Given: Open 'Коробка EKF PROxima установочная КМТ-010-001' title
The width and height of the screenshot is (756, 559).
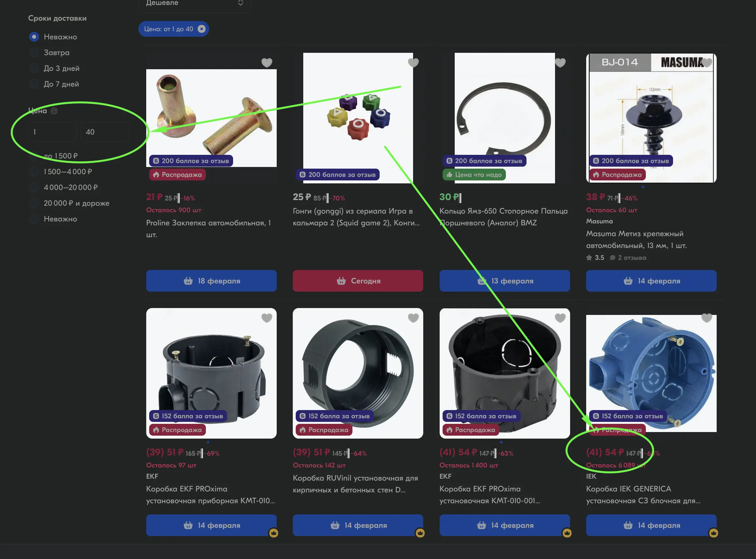Looking at the screenshot, I should coord(490,495).
